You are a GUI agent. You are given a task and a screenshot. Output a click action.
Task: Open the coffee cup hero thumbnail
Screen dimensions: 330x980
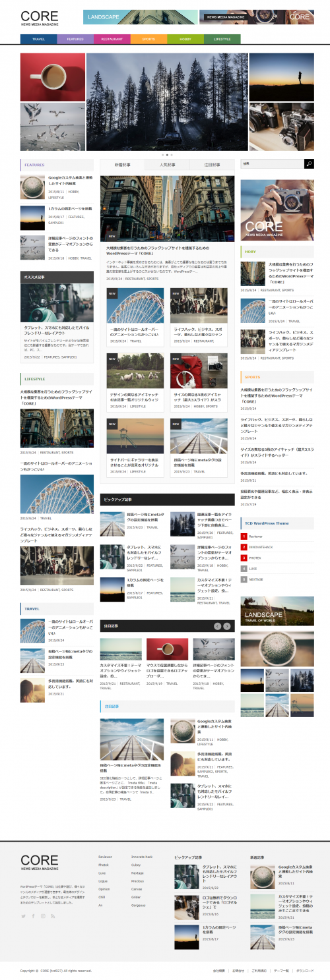[53, 76]
